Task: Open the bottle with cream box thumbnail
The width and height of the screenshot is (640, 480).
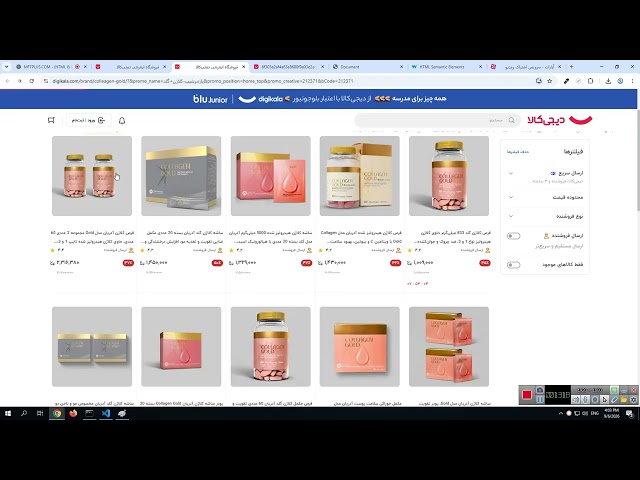Action: point(360,176)
